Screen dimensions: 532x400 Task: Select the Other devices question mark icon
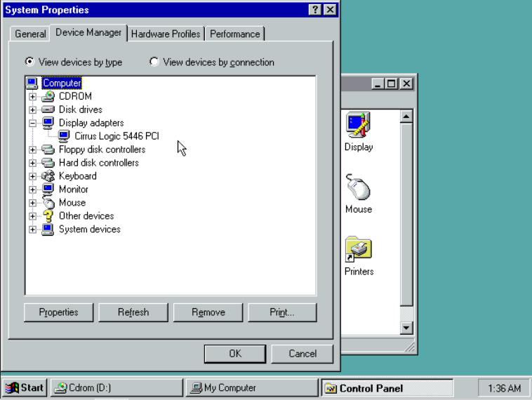48,216
